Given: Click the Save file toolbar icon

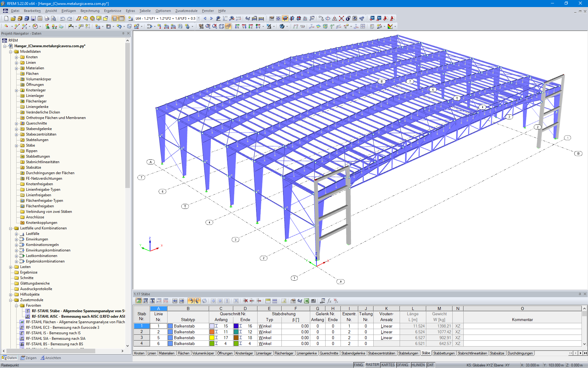Looking at the screenshot, I should (33, 18).
